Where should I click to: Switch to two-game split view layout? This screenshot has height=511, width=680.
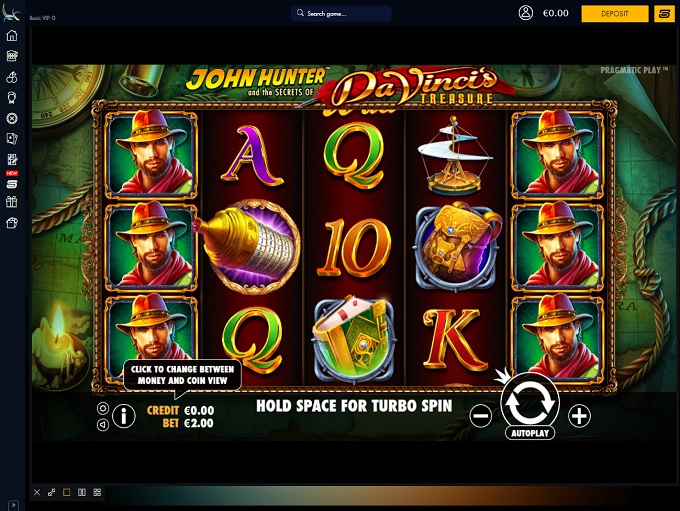[x=82, y=492]
